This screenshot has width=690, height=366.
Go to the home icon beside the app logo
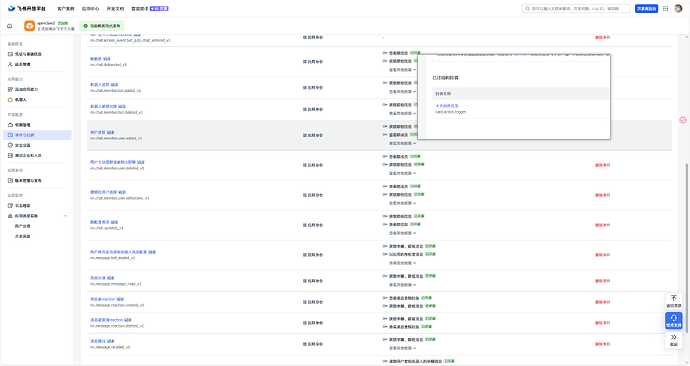click(10, 26)
